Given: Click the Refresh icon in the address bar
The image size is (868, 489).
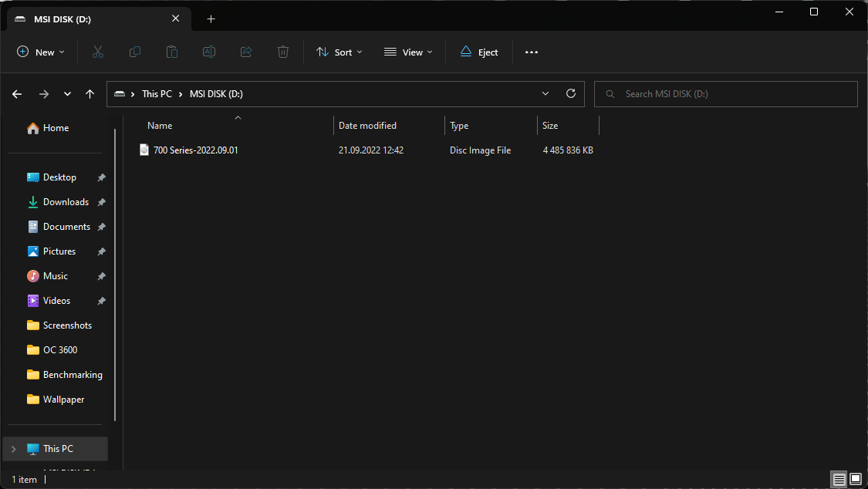Looking at the screenshot, I should pyautogui.click(x=570, y=93).
